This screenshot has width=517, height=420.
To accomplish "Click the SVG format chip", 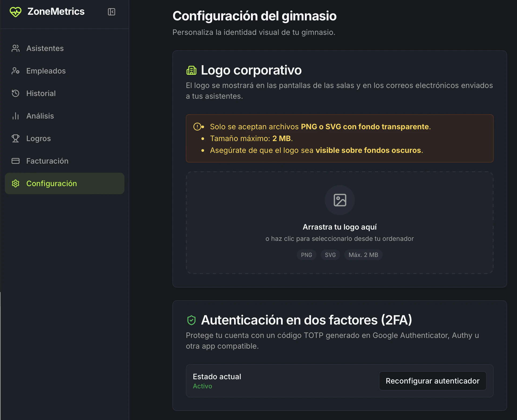I will [330, 255].
